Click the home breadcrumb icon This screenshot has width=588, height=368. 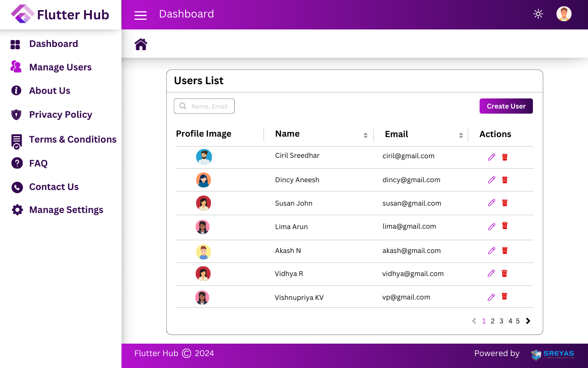coord(141,44)
